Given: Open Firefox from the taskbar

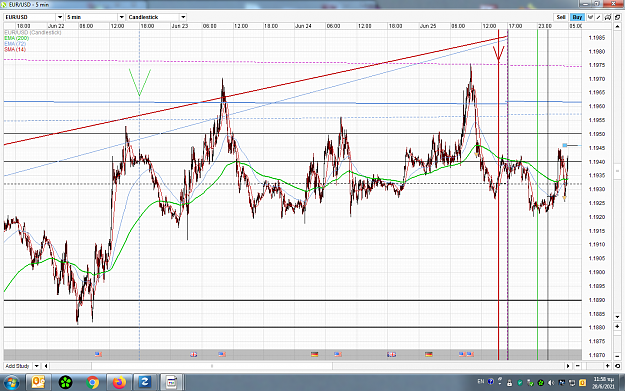Looking at the screenshot, I should (x=119, y=383).
